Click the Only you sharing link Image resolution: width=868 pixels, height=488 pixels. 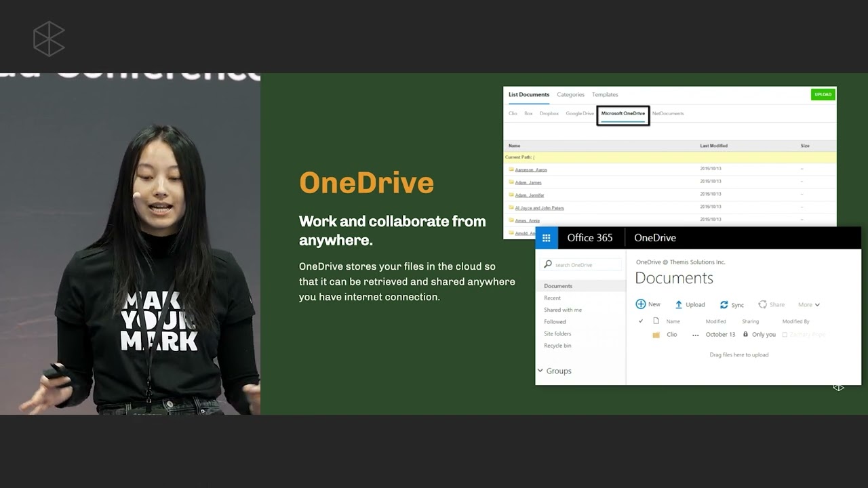click(x=764, y=335)
